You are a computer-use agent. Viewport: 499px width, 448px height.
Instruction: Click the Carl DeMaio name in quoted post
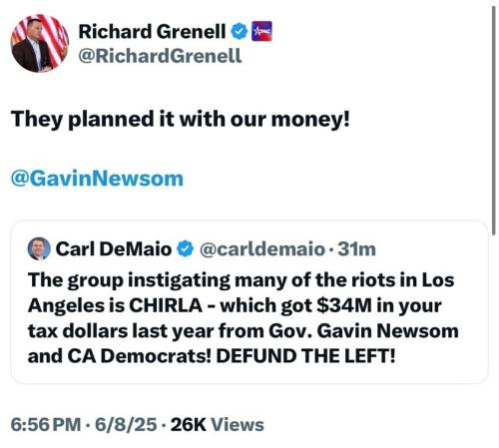click(114, 248)
